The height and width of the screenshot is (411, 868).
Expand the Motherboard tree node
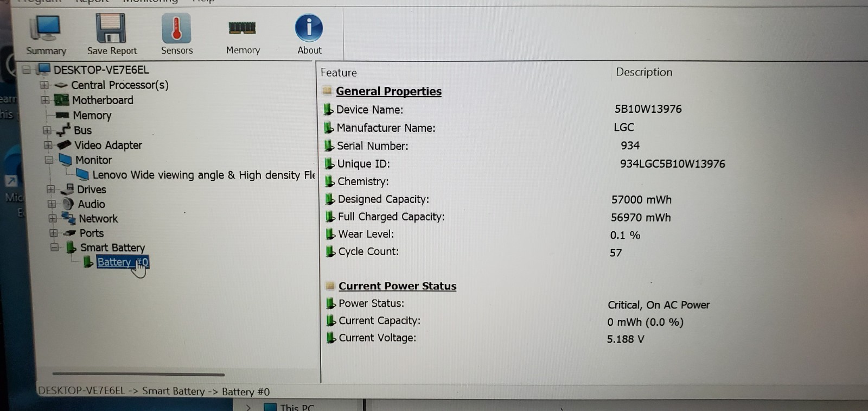pyautogui.click(x=46, y=100)
